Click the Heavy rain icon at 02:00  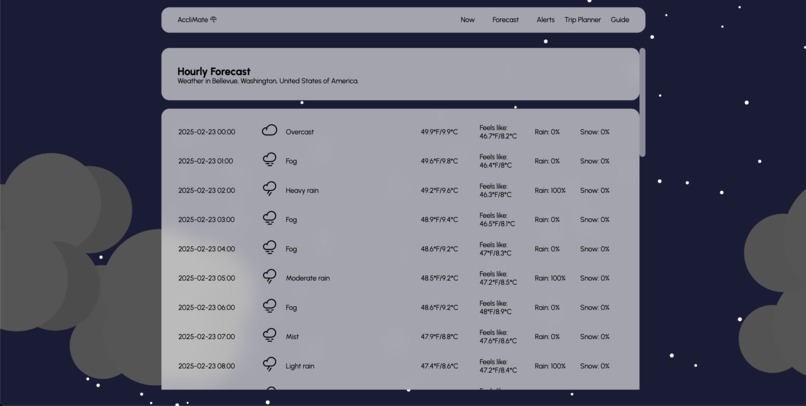[269, 189]
